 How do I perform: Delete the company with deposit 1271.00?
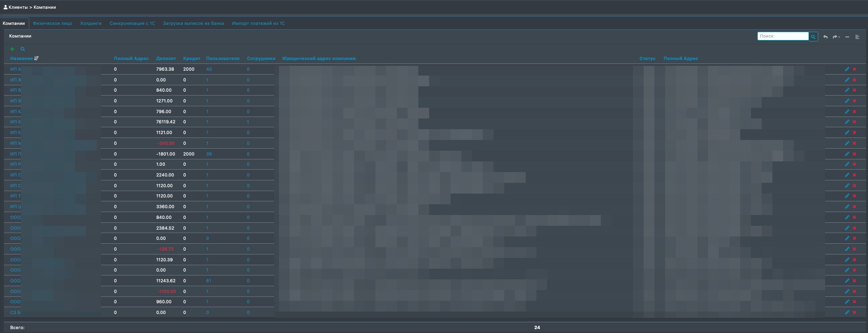pyautogui.click(x=854, y=101)
